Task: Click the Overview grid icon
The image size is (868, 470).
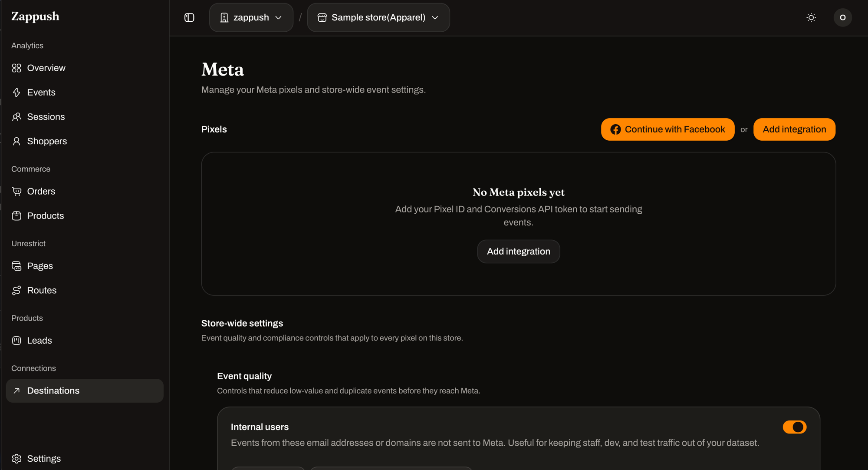Action: pos(16,68)
